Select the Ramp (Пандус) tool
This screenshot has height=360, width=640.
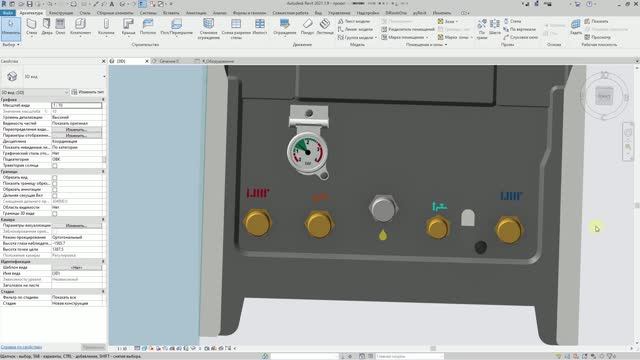pyautogui.click(x=307, y=27)
